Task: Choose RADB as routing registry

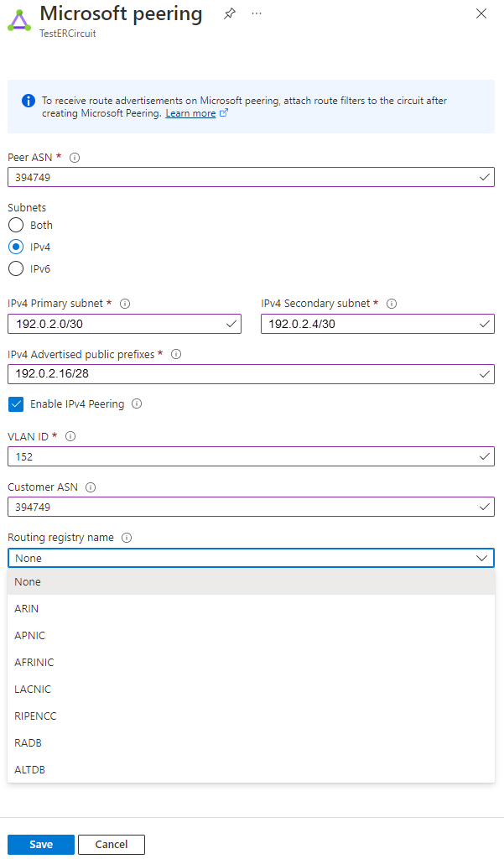Action: point(26,742)
